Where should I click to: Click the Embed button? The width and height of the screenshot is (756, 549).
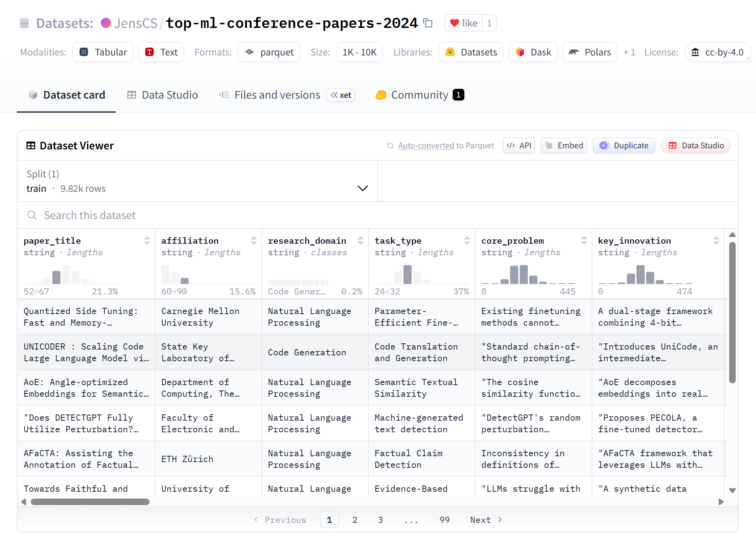point(564,145)
